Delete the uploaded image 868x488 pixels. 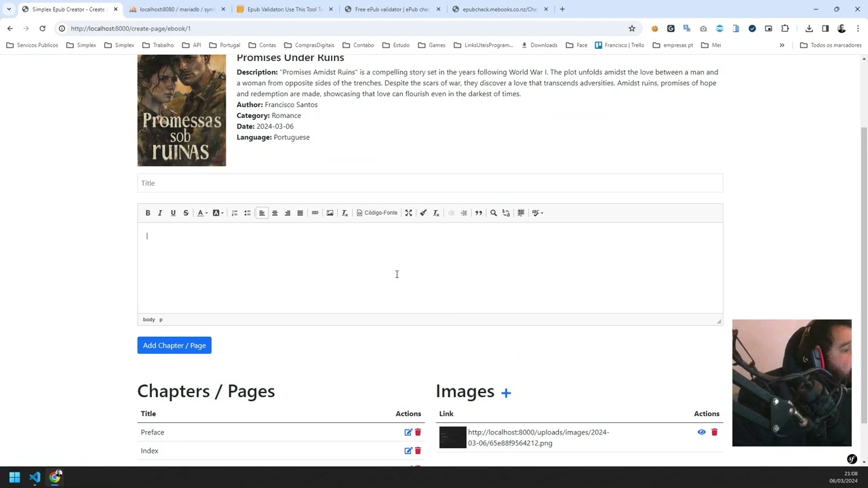click(714, 432)
